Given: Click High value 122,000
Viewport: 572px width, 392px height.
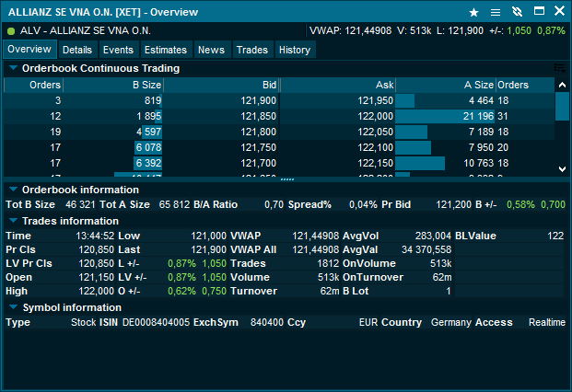Looking at the screenshot, I should 97,292.
